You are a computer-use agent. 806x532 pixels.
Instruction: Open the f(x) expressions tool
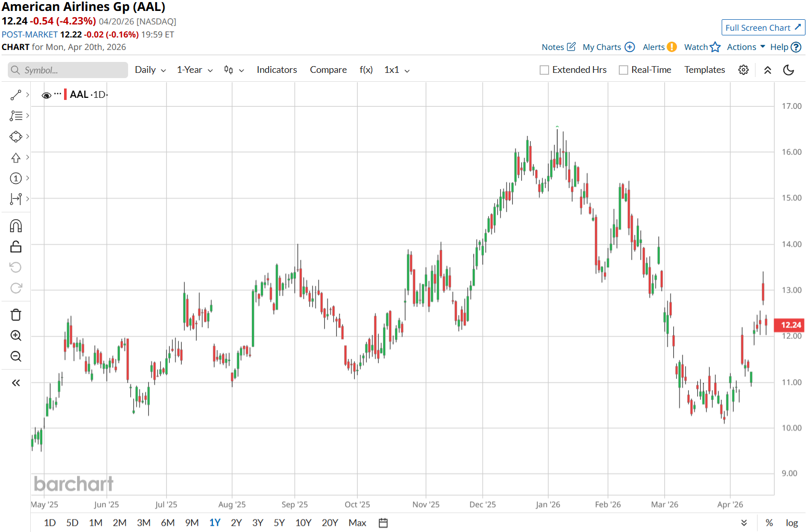click(x=366, y=70)
